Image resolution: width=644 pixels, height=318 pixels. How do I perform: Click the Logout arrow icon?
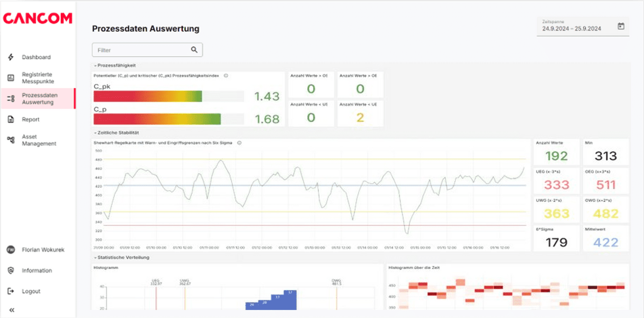pyautogui.click(x=11, y=291)
